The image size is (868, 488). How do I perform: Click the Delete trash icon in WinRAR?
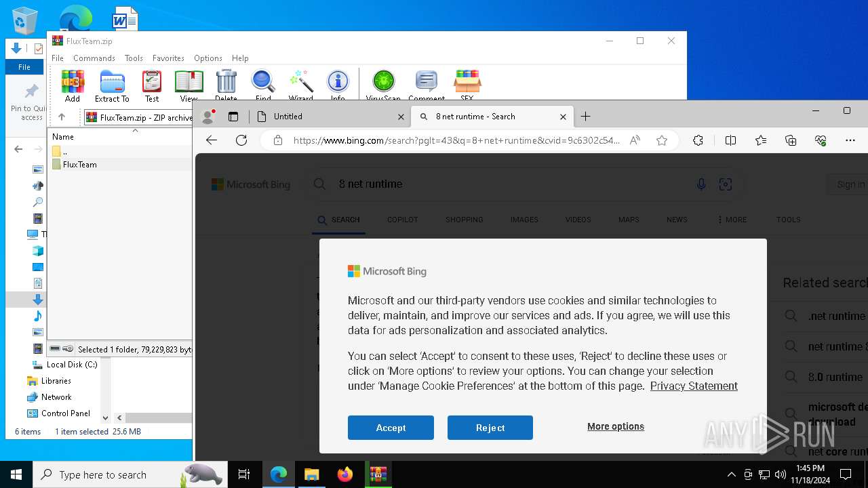click(x=226, y=85)
